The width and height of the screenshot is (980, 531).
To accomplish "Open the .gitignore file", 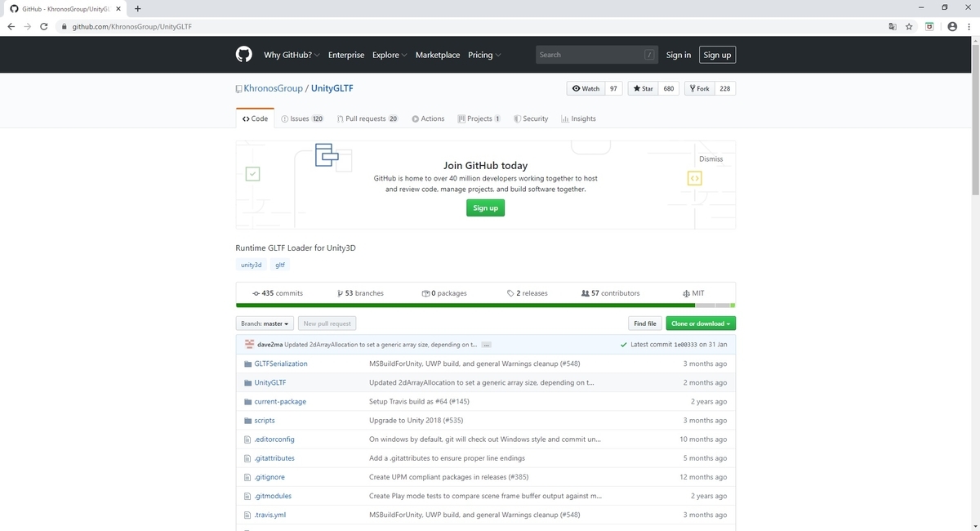I will [x=269, y=477].
